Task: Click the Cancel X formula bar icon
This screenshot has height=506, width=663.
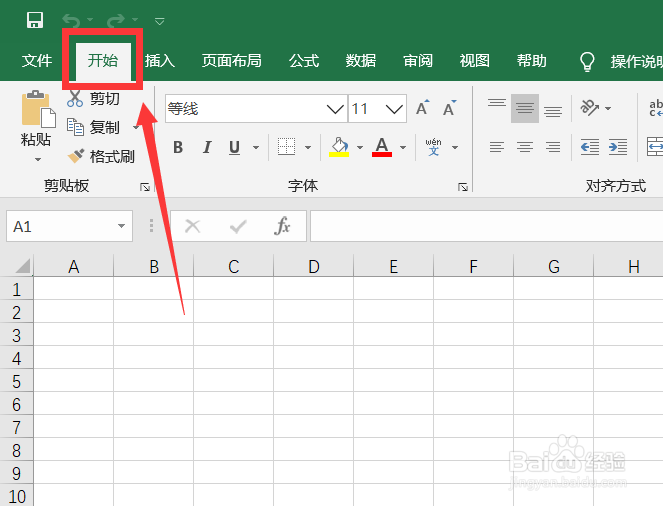Action: pyautogui.click(x=193, y=226)
